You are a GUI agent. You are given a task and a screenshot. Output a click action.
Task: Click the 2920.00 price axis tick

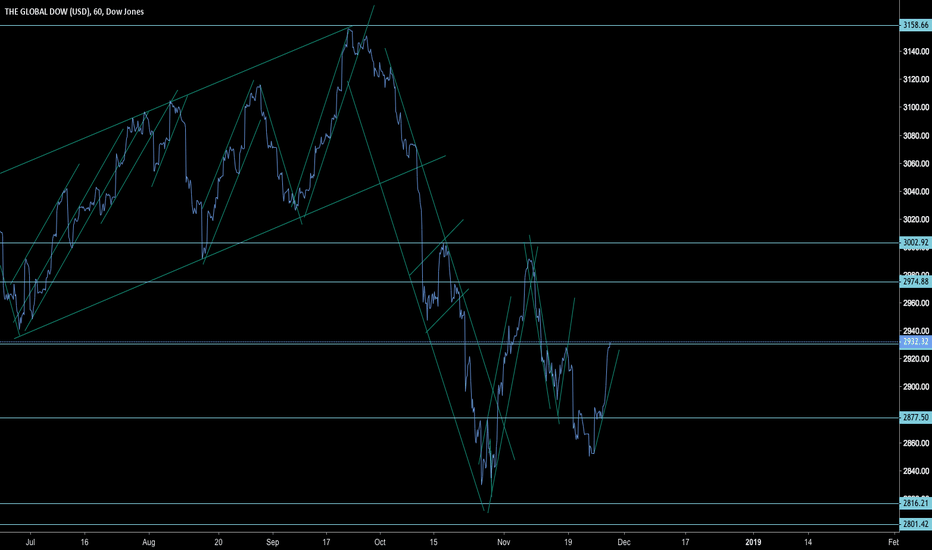click(916, 359)
